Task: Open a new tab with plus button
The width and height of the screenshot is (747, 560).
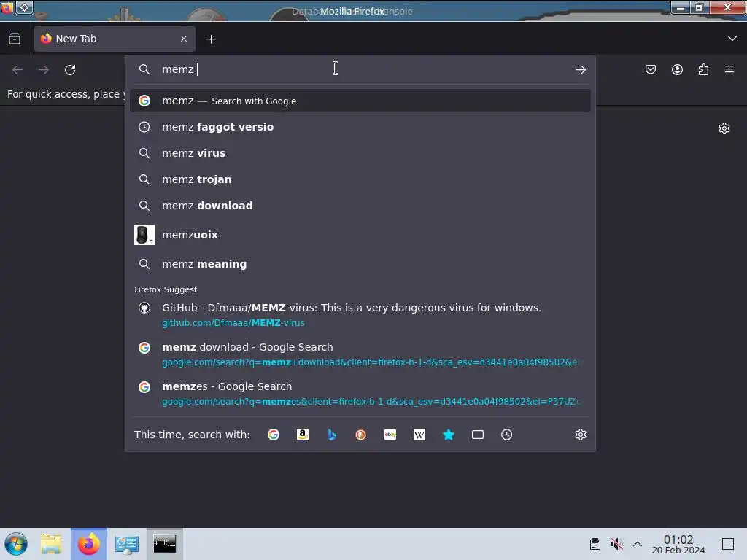Action: (211, 39)
